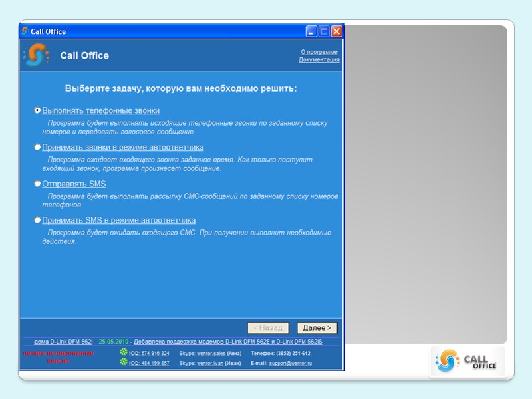The width and height of the screenshot is (532, 399).
Task: Click the 'Телефон: (3852) 251-612' text
Action: pyautogui.click(x=281, y=354)
